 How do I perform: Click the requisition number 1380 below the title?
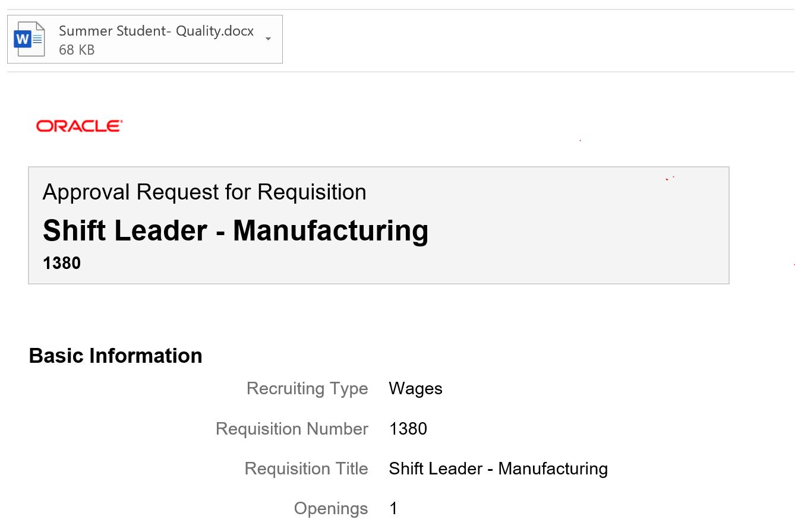tap(62, 262)
